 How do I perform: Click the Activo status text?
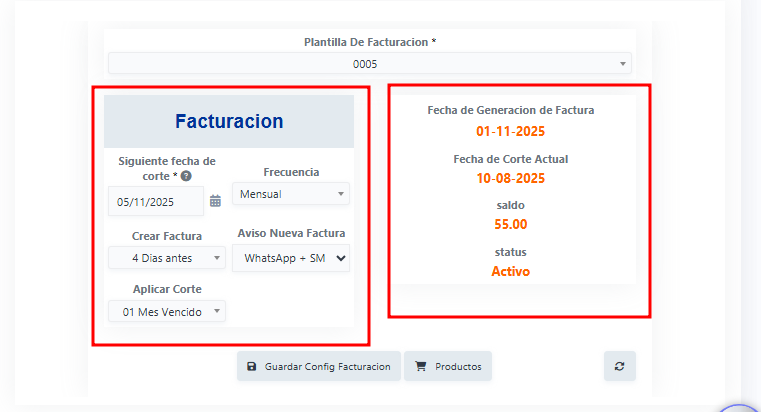point(511,271)
